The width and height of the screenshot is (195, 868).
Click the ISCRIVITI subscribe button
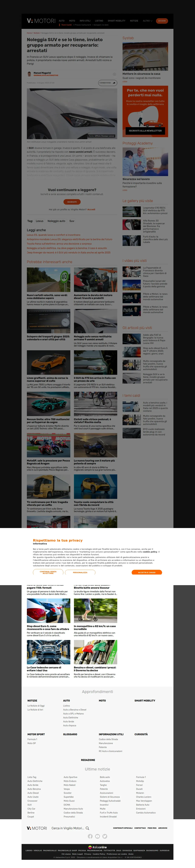(x=72, y=202)
